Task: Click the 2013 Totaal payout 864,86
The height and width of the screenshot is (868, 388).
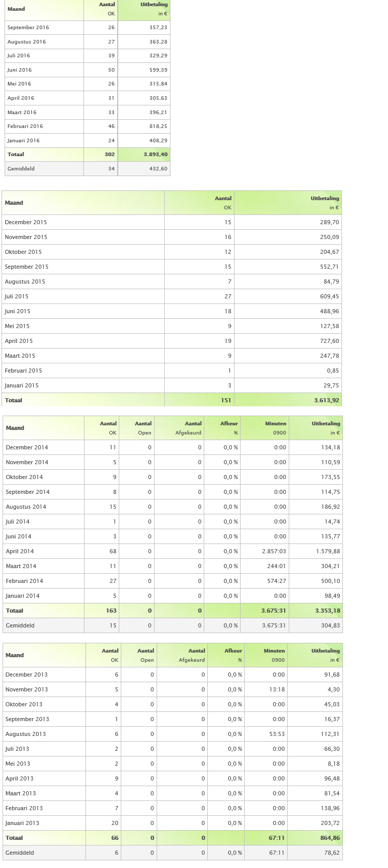Action: [329, 838]
